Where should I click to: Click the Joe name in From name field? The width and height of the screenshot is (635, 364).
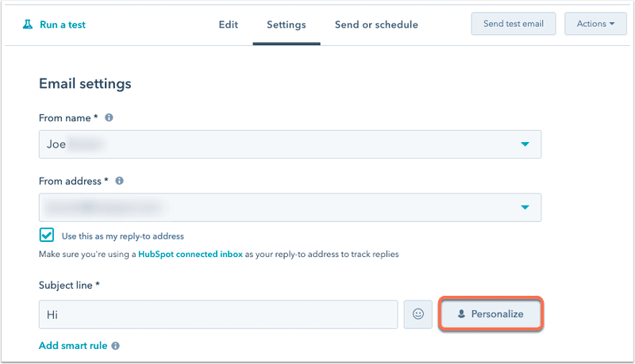tap(56, 144)
